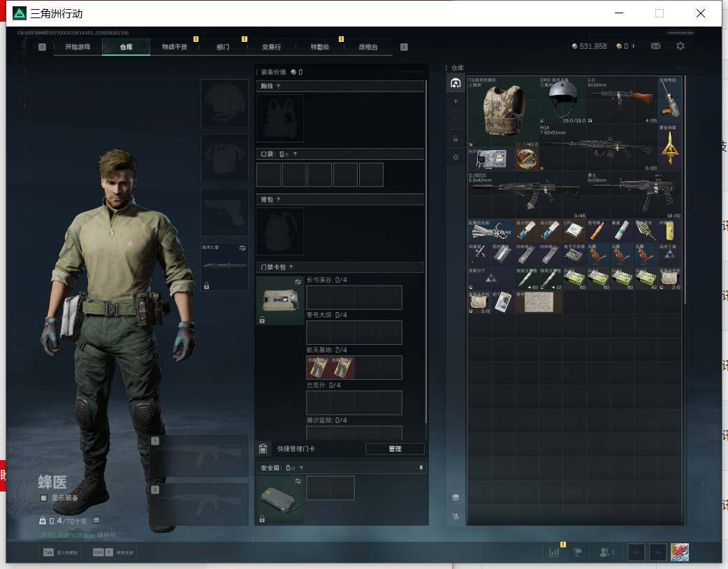Open the statistics bar chart icon
This screenshot has height=569, width=728.
coord(554,552)
